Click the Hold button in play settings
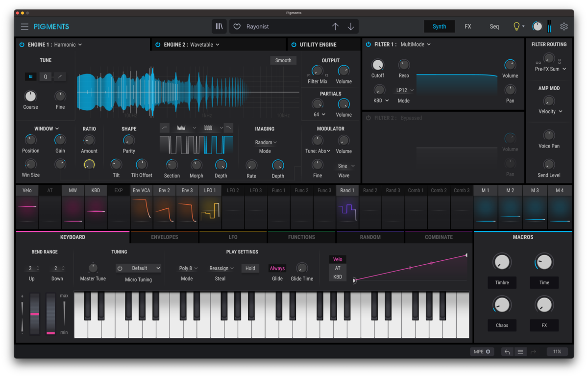Viewport: 588px width, 377px height. (x=250, y=268)
